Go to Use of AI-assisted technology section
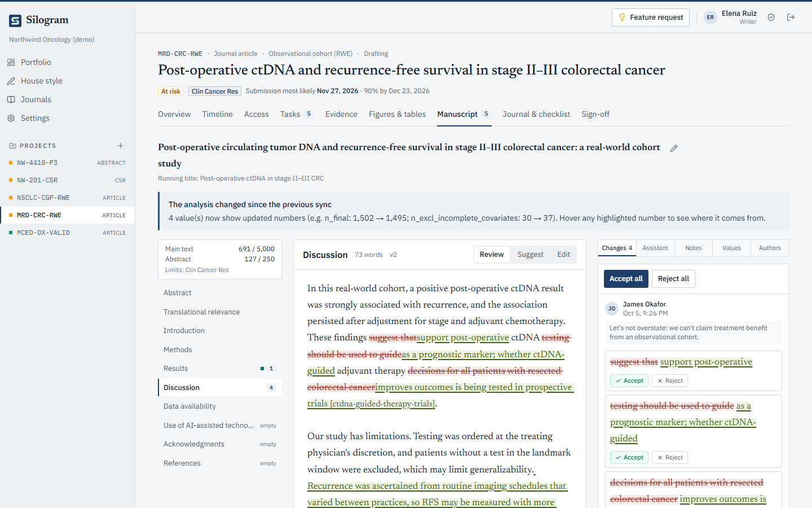Viewport: 812px width, 508px height. coord(220,425)
